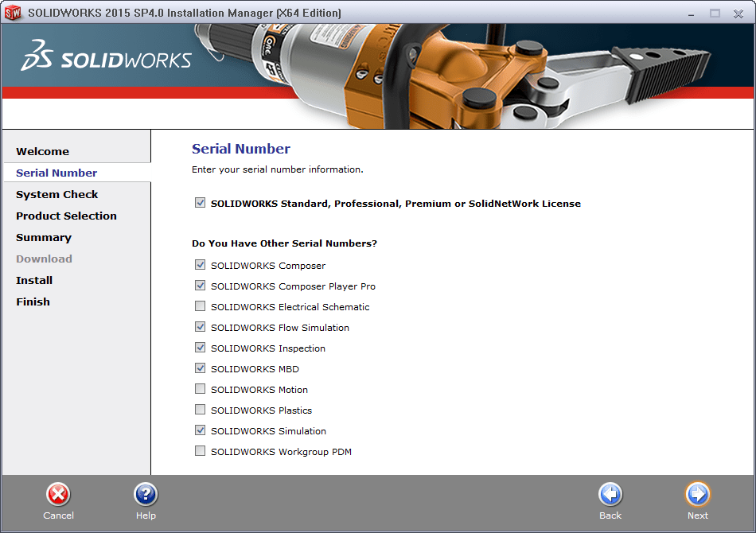Click the SOLIDWORKS Simulation label
Screen dimensions: 756x533
(268, 431)
